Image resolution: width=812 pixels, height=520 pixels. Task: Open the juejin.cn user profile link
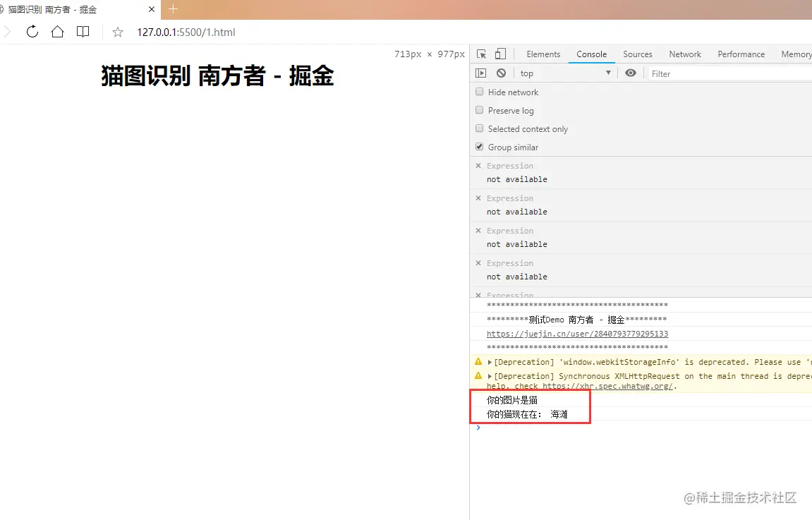577,334
